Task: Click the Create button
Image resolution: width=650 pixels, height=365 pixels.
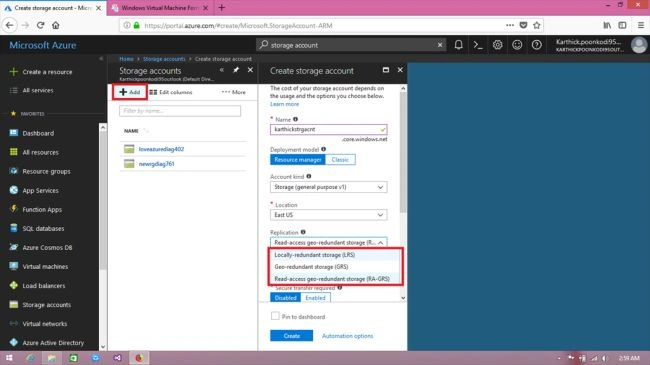Action: pyautogui.click(x=291, y=336)
